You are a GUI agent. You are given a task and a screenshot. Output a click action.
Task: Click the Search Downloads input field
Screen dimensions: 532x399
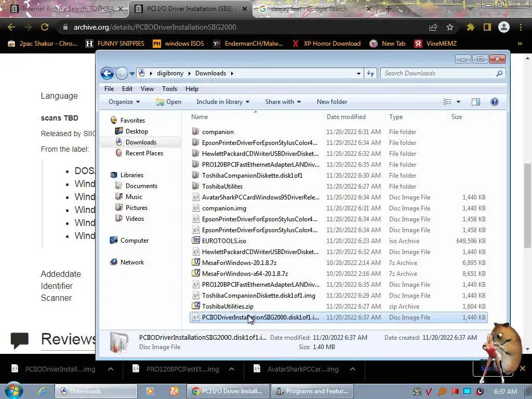tap(443, 73)
